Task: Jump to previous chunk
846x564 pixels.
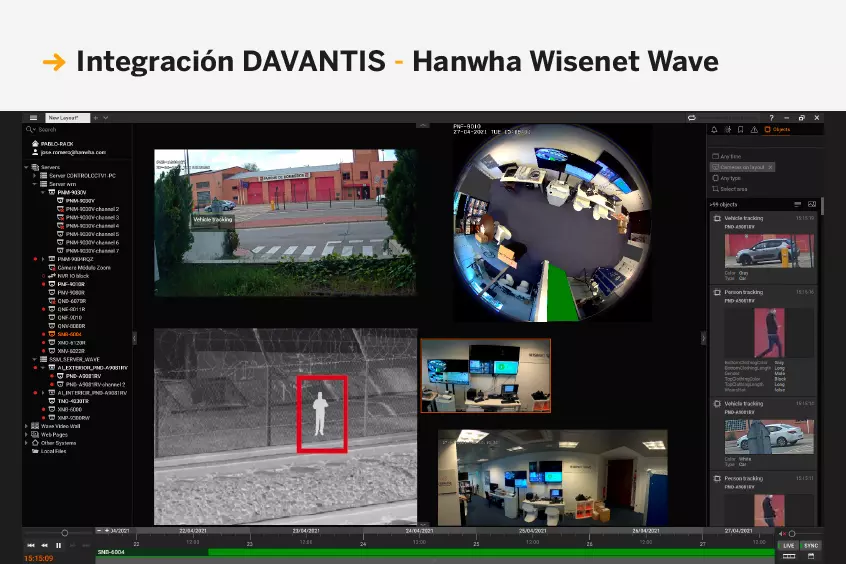Action: [x=31, y=546]
